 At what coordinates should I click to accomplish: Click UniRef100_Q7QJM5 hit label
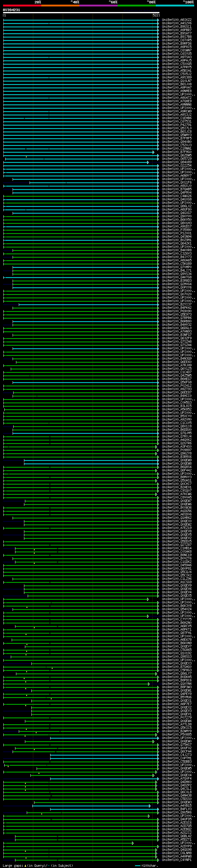[x=176, y=433]
